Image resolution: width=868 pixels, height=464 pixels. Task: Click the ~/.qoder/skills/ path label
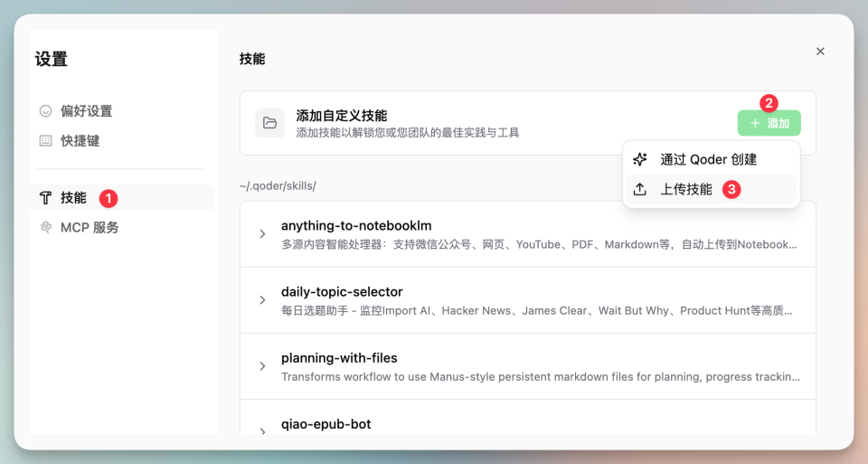[278, 186]
